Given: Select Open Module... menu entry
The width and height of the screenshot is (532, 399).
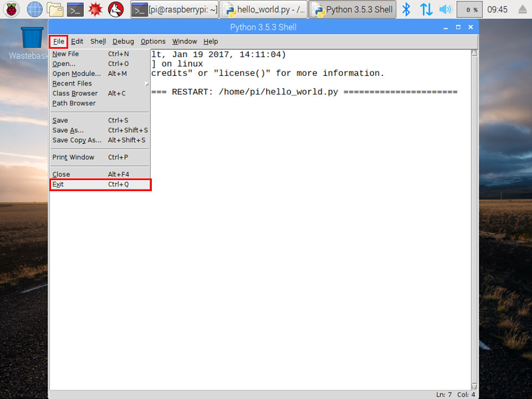Looking at the screenshot, I should click(x=100, y=74).
